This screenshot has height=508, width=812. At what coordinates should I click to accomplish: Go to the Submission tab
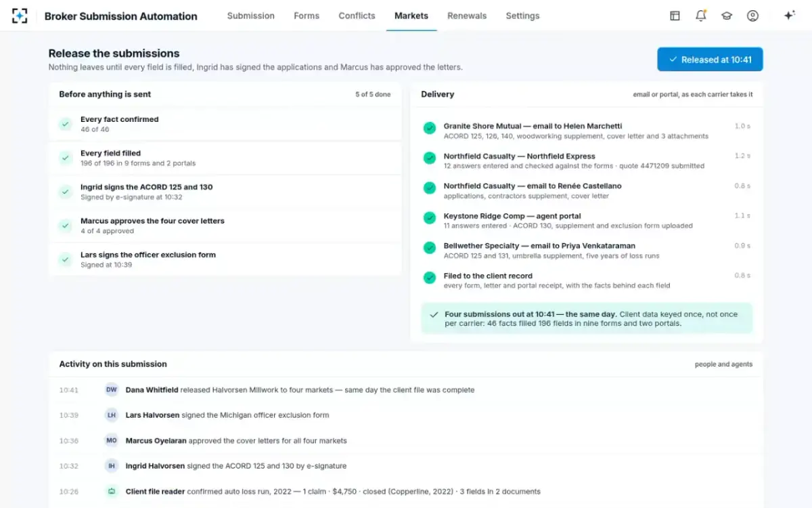(x=251, y=16)
